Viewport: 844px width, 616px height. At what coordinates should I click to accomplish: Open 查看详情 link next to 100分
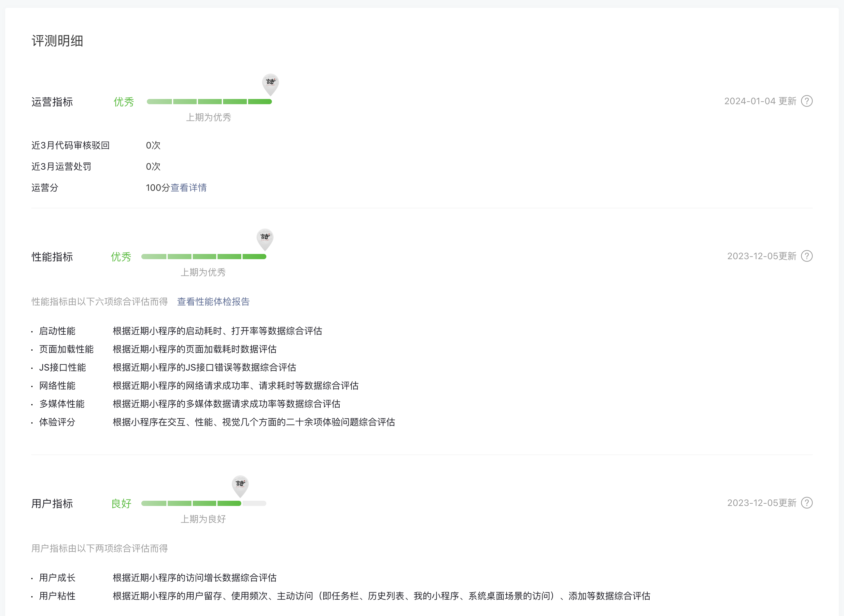click(x=188, y=188)
